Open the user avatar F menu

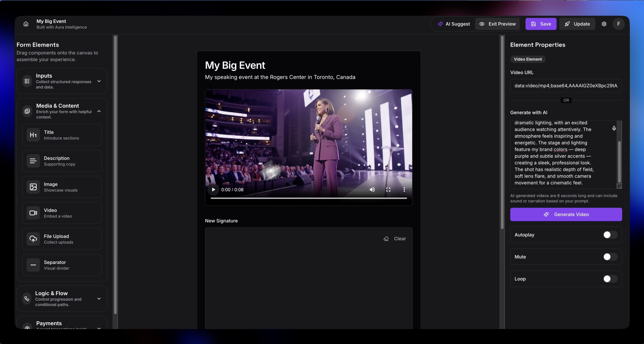[619, 24]
